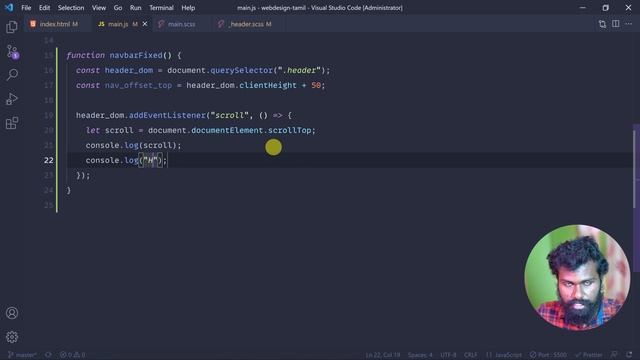Click the Synchronize Changes icon in status bar
The height and width of the screenshot is (360, 640).
click(x=48, y=355)
